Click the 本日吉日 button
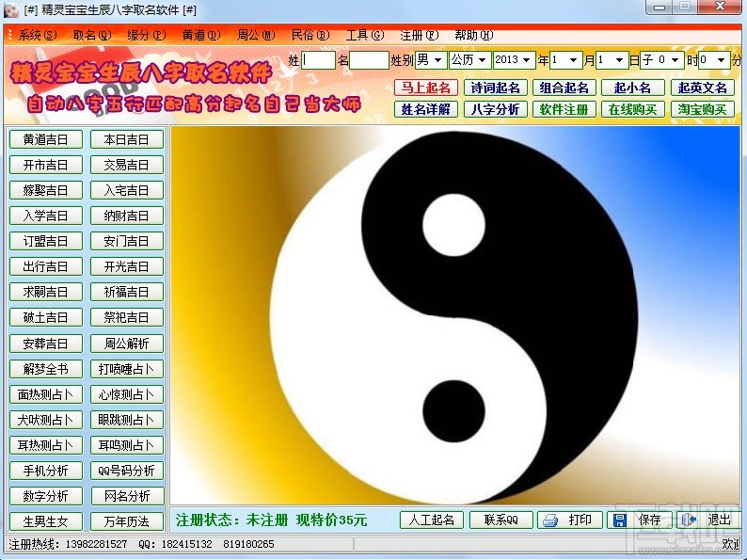Image resolution: width=747 pixels, height=560 pixels. (x=127, y=139)
